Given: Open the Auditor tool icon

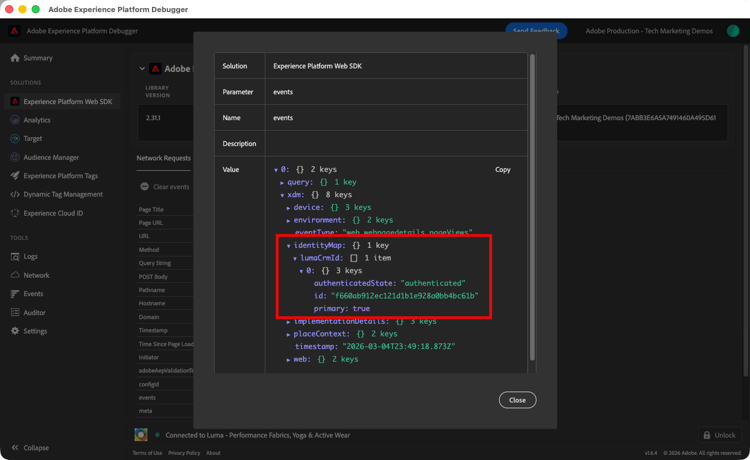Looking at the screenshot, I should click(x=15, y=313).
